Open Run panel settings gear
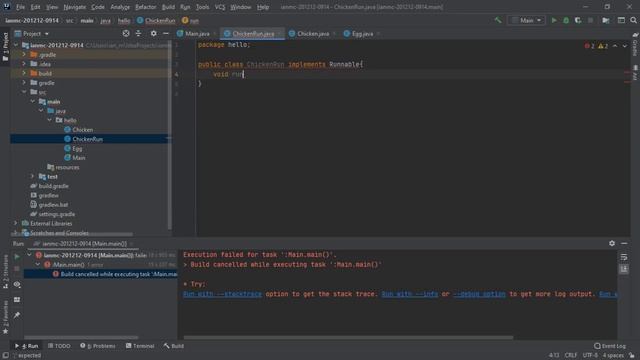Image resolution: width=640 pixels, height=360 pixels. coord(612,243)
